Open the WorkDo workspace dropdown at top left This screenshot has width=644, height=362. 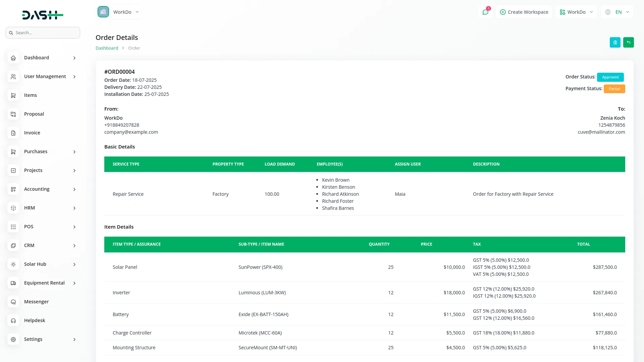tap(119, 12)
